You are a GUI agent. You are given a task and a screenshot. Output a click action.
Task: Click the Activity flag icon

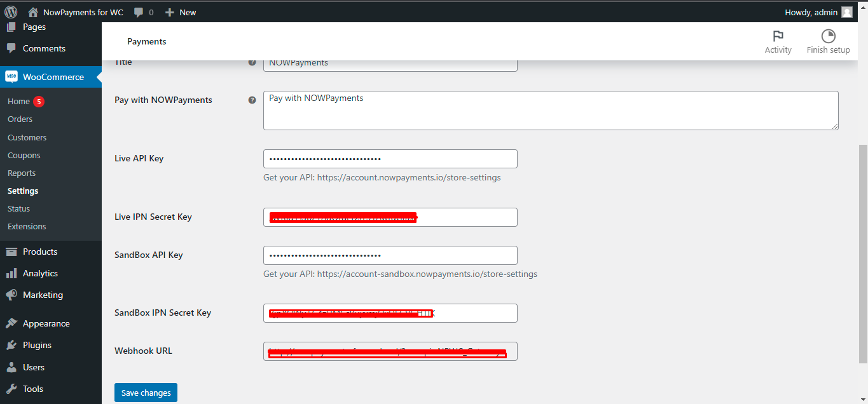(778, 36)
